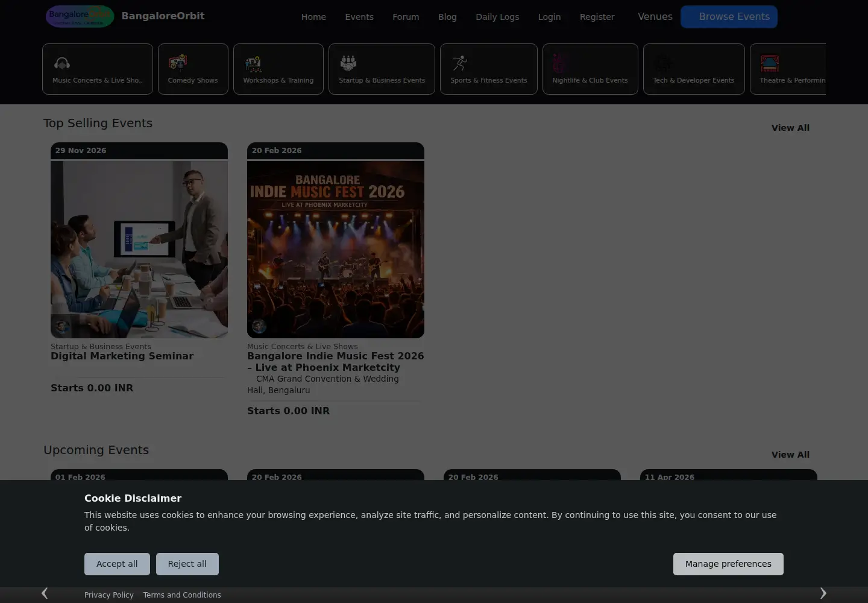Click the 11 Apr 2026 upcoming event date
Image resolution: width=868 pixels, height=603 pixels.
670,477
